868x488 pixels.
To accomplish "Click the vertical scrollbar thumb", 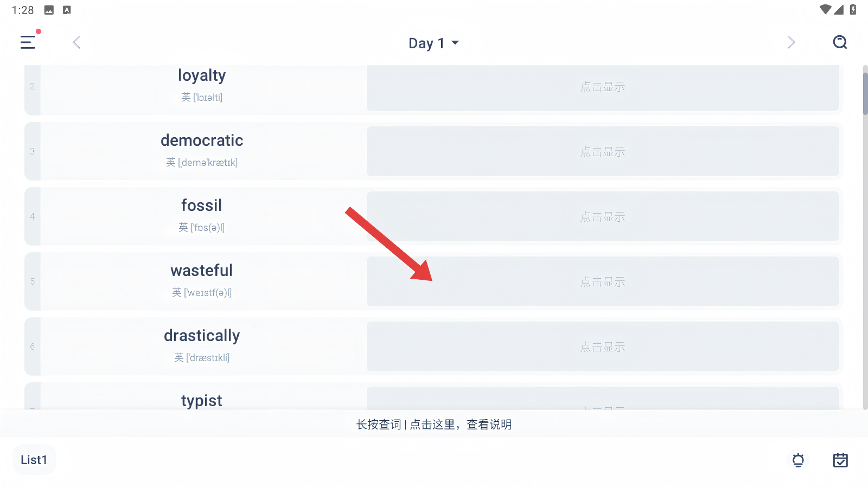I will 865,92.
